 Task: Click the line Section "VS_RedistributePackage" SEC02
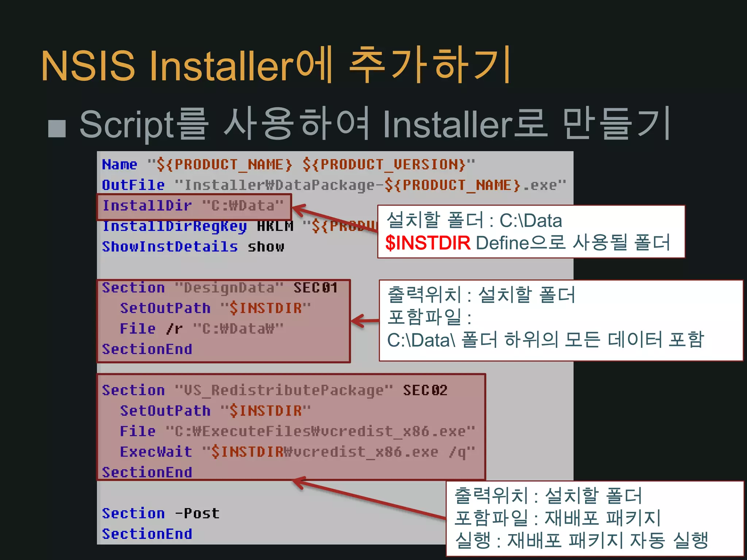[275, 390]
